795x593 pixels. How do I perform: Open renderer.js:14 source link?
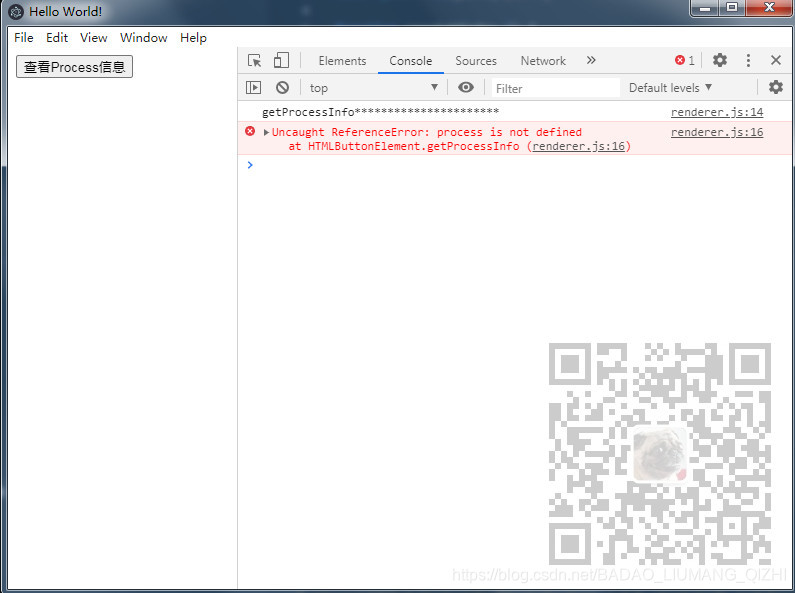[717, 112]
